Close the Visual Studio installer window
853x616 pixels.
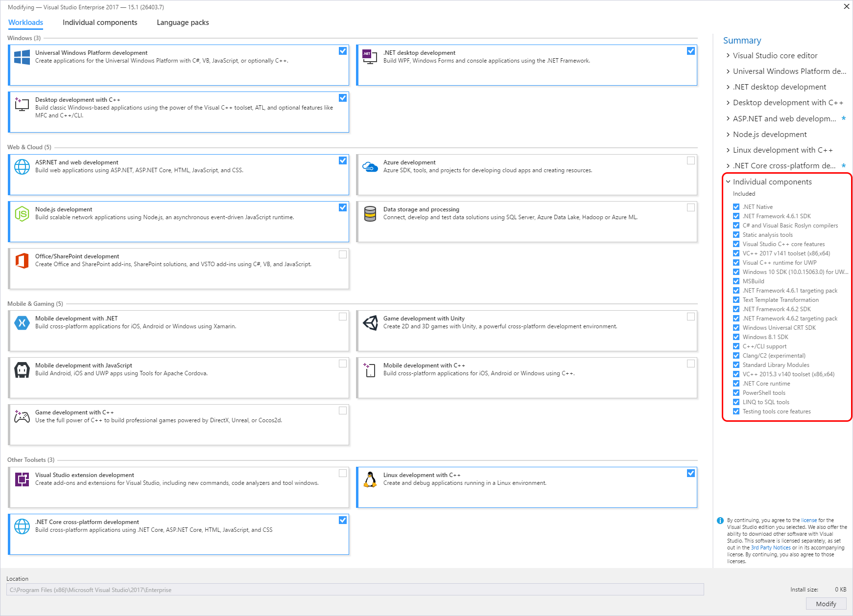846,6
